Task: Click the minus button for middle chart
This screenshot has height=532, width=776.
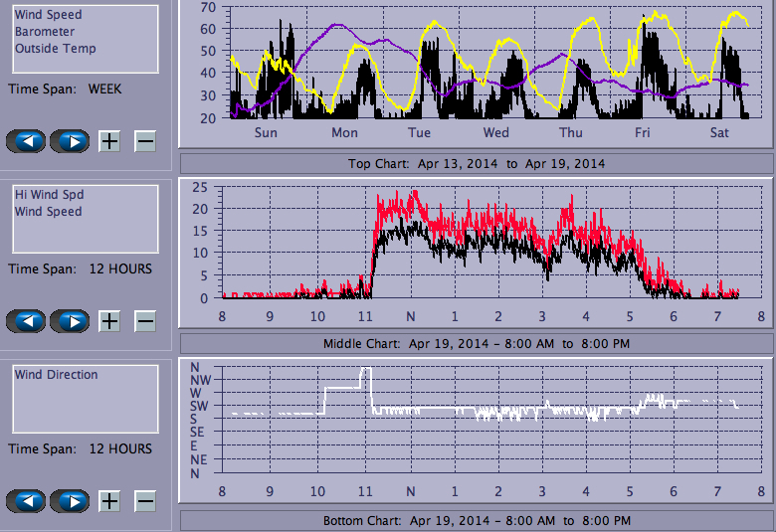Action: 145,321
